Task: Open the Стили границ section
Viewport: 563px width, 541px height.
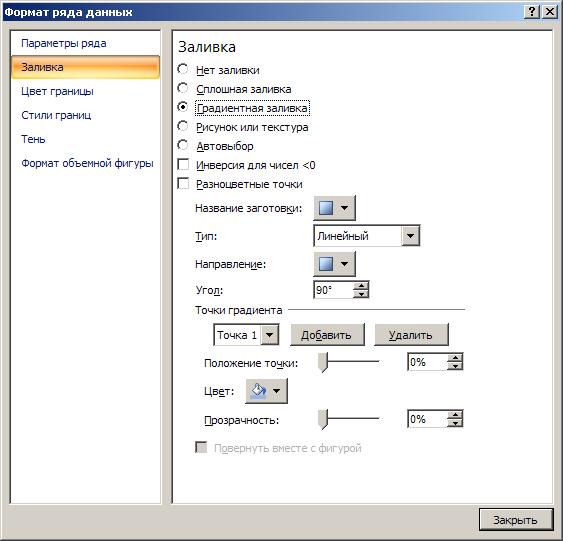Action: (56, 115)
